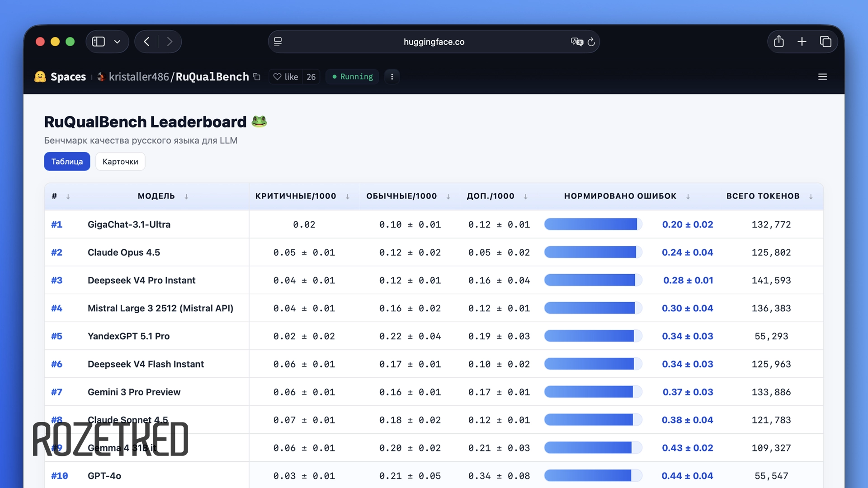
Task: Show the tab overview icon
Action: click(826, 42)
